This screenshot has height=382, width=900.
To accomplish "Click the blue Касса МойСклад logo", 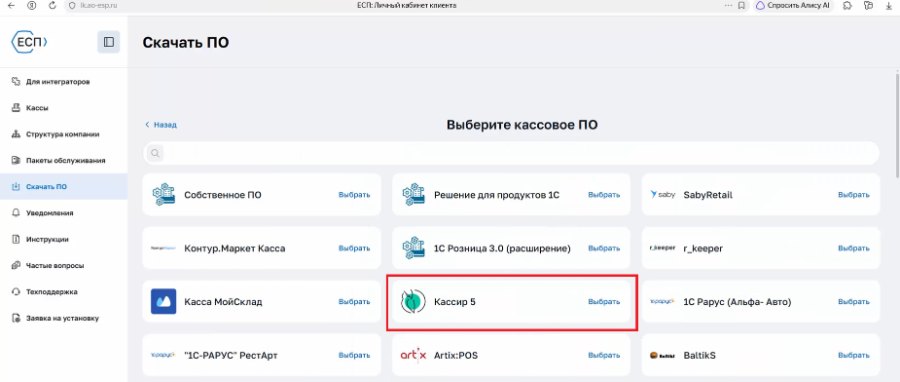I will pos(164,302).
